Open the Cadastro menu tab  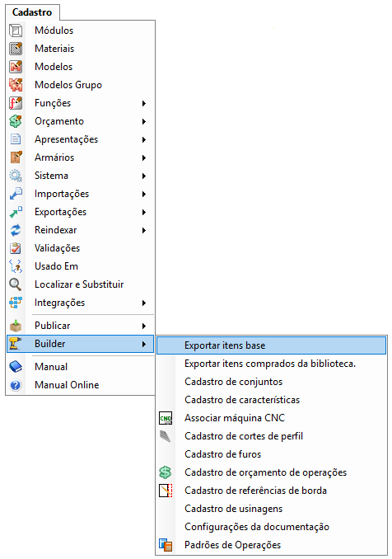pyautogui.click(x=32, y=12)
